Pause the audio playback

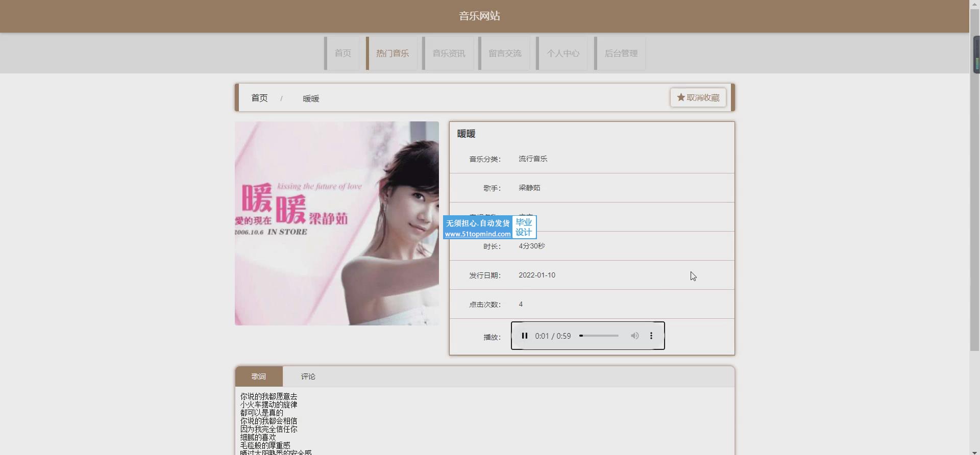click(524, 336)
